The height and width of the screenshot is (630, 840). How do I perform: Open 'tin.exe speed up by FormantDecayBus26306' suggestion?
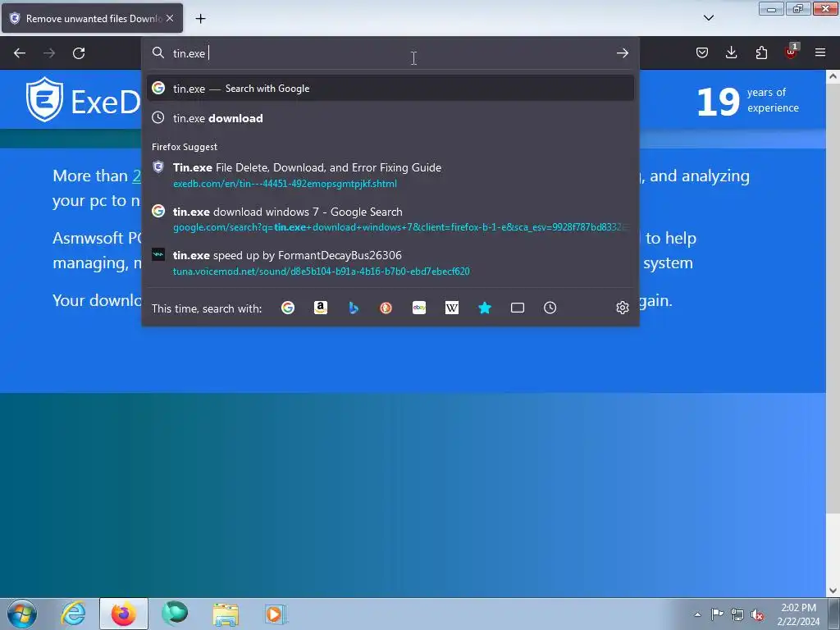click(390, 263)
